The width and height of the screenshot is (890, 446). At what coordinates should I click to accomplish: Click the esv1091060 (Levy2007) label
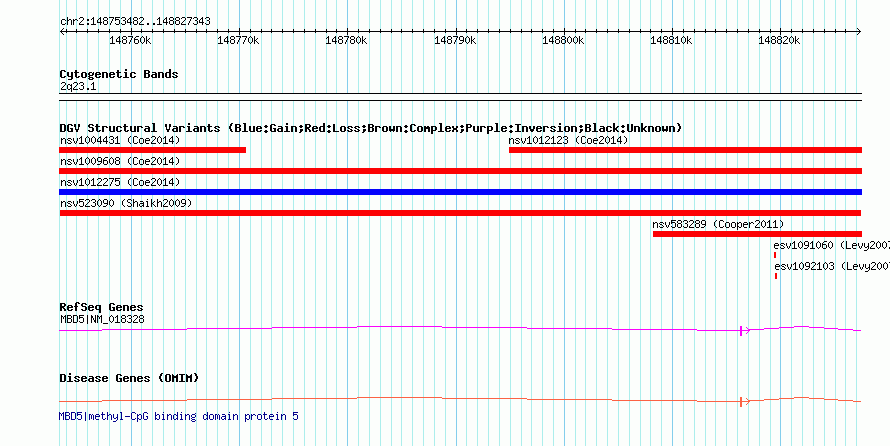coord(831,245)
